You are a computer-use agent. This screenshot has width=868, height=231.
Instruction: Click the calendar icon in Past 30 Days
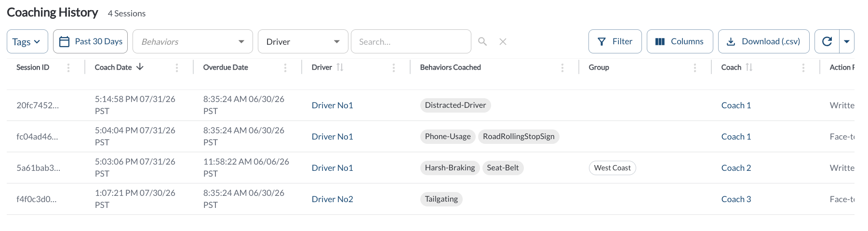[x=64, y=42]
